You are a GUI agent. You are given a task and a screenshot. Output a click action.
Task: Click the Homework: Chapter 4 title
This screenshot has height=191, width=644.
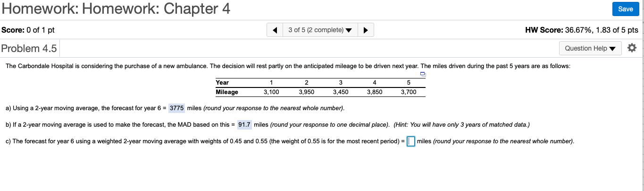tap(116, 9)
